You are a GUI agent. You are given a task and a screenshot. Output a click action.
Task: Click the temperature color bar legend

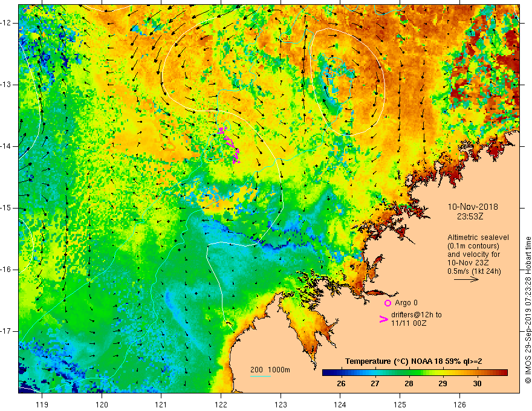click(x=415, y=373)
